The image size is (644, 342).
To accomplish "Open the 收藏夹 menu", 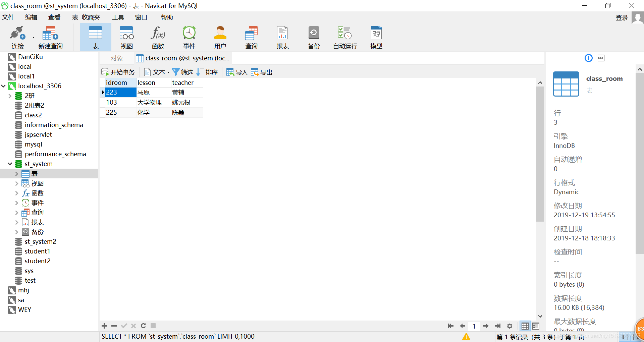I will [x=91, y=17].
